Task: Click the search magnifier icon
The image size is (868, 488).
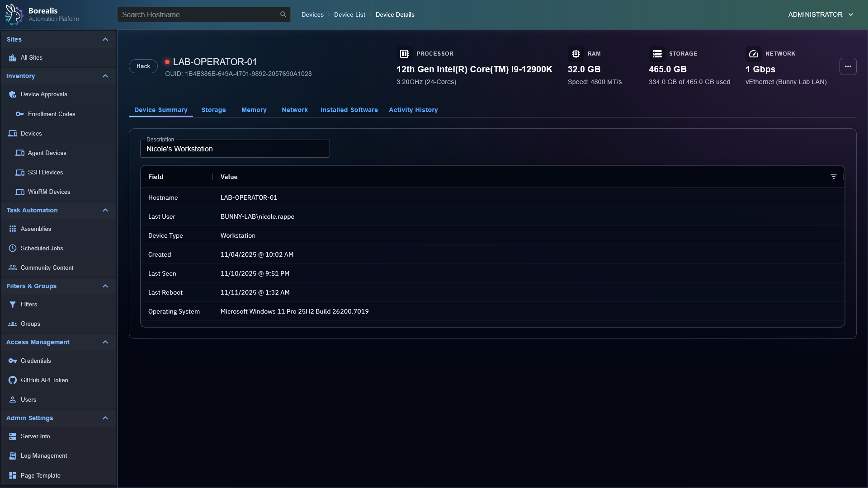Action: [283, 14]
